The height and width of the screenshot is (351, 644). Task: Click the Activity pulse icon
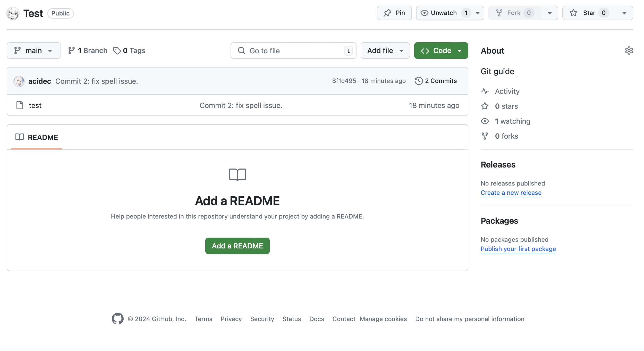[485, 91]
